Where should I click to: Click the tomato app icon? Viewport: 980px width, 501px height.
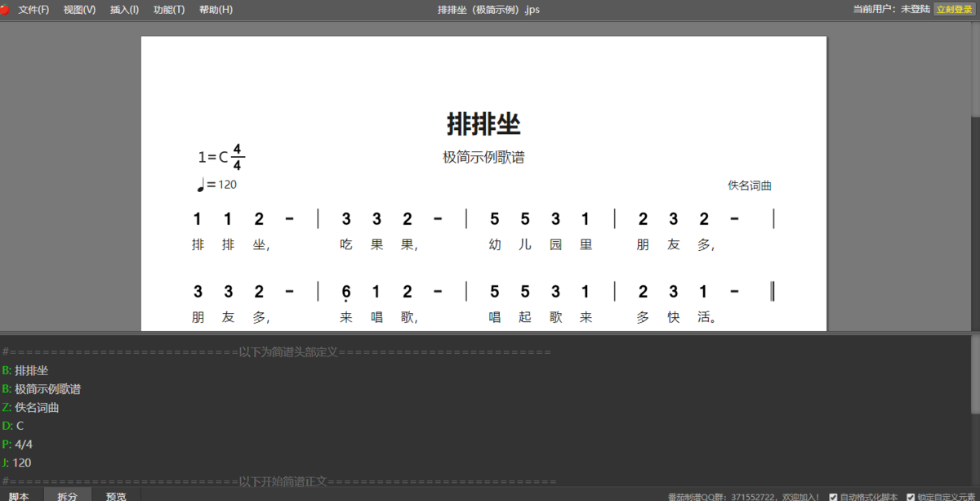coord(4,10)
